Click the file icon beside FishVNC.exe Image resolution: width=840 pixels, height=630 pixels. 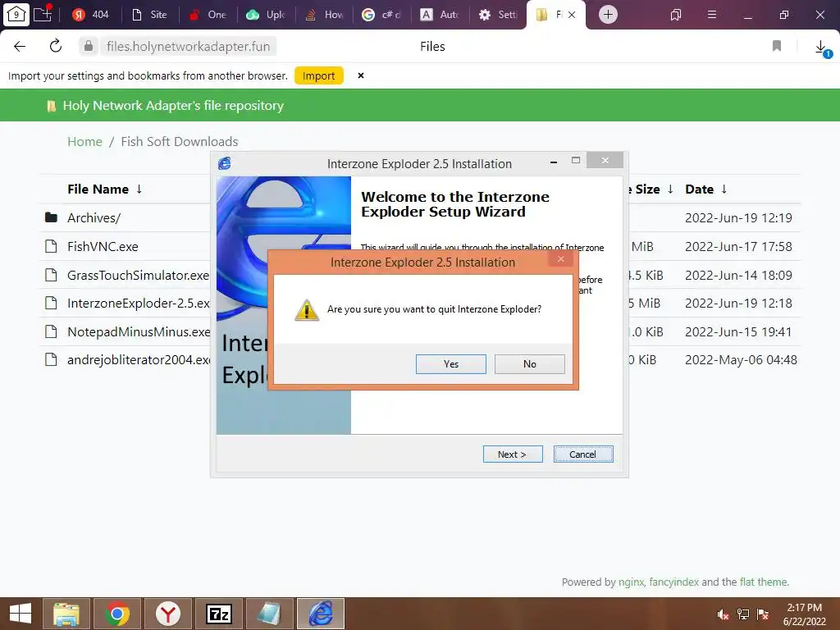coord(51,246)
